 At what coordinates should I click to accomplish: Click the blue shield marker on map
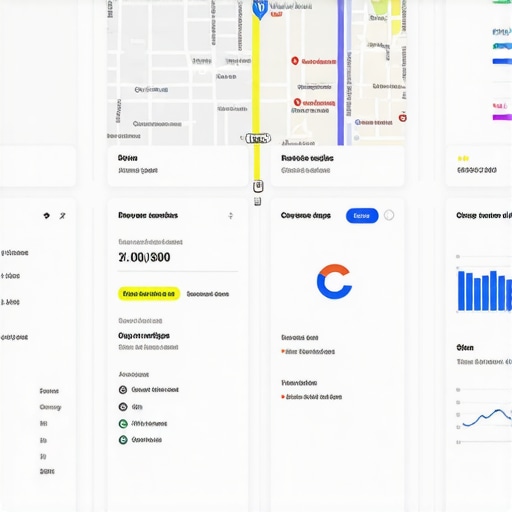click(260, 9)
